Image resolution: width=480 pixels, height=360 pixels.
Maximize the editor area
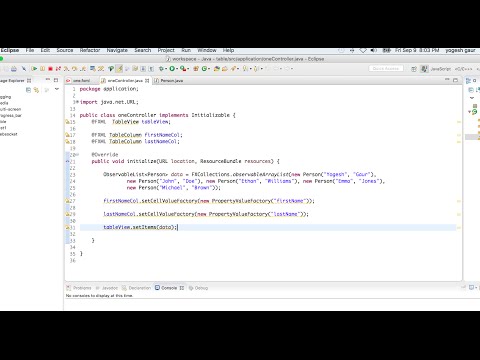(455, 80)
